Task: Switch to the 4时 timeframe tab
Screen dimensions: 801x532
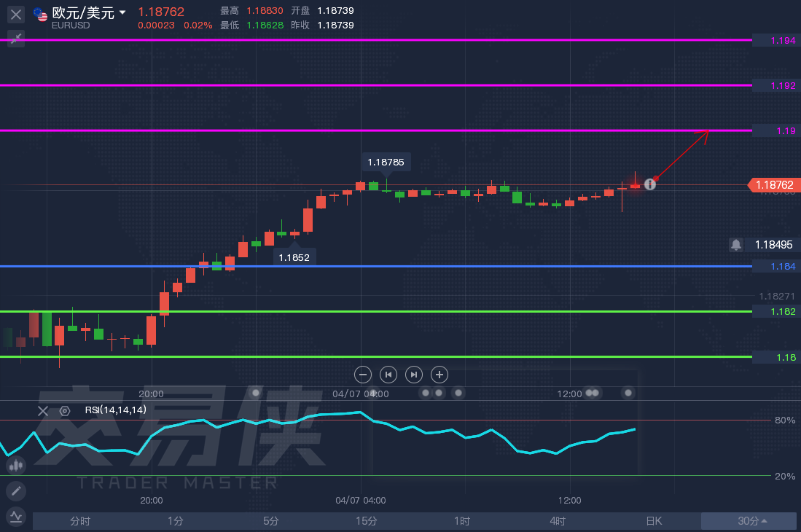Action: coord(558,521)
